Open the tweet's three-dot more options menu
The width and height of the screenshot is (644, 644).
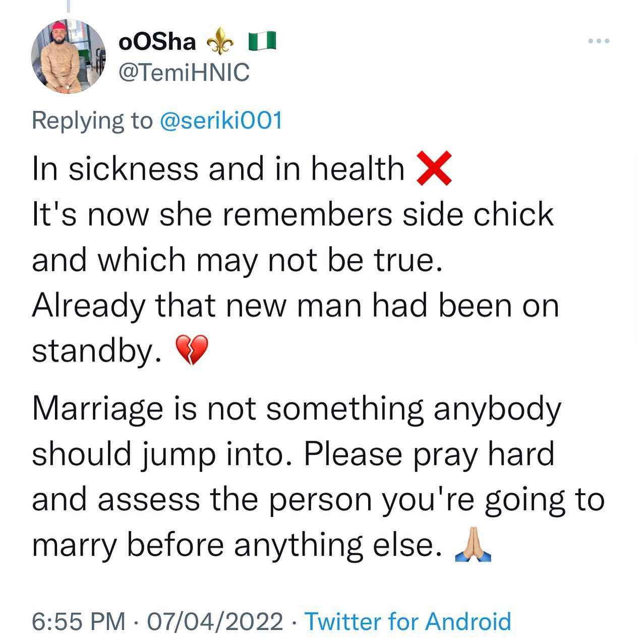tap(599, 41)
